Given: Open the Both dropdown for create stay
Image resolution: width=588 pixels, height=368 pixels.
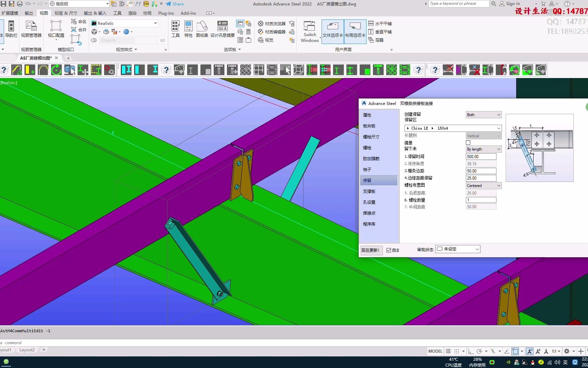Looking at the screenshot, I should 484,115.
